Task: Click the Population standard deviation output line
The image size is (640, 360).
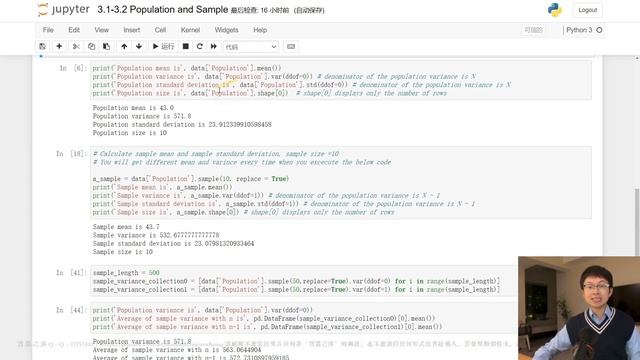Action: click(182, 124)
